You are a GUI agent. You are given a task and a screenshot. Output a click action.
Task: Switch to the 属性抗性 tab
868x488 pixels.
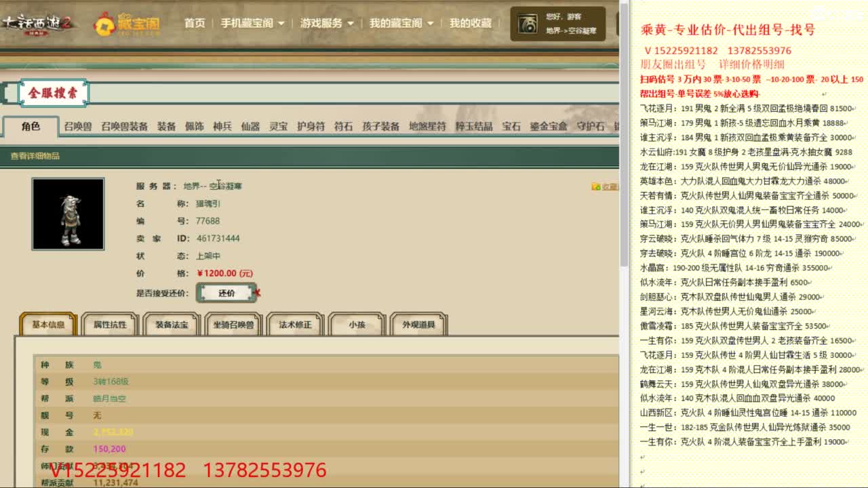tap(110, 325)
